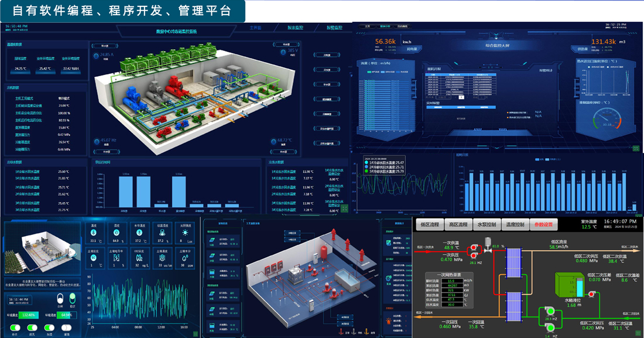The image size is (644, 338).
Task: Open the red 参数设置 button
Action: pyautogui.click(x=543, y=224)
